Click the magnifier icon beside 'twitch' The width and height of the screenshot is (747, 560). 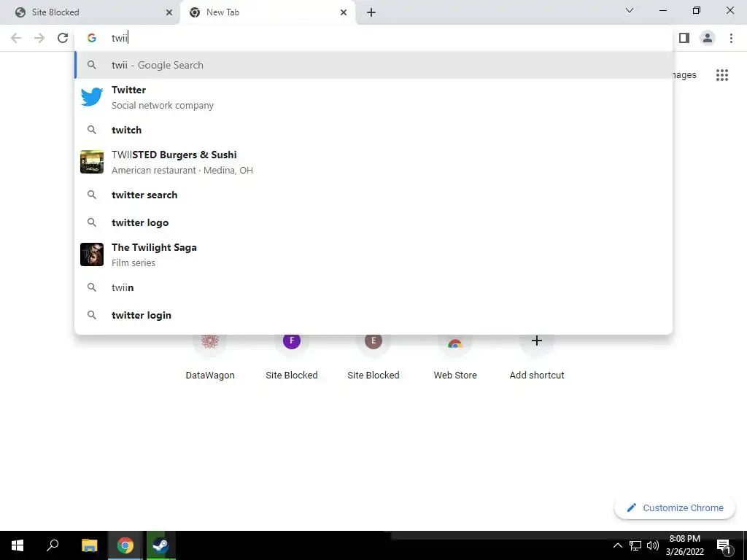point(92,130)
